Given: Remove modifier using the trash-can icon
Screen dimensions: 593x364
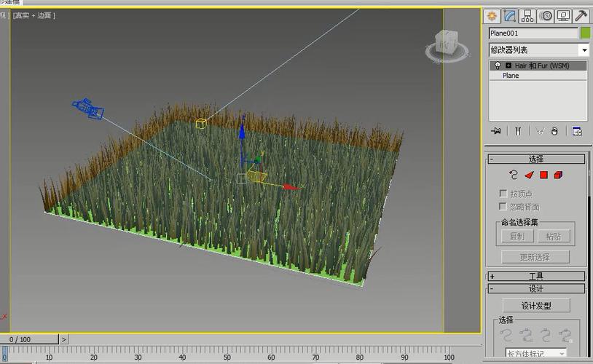Looking at the screenshot, I should click(x=554, y=131).
